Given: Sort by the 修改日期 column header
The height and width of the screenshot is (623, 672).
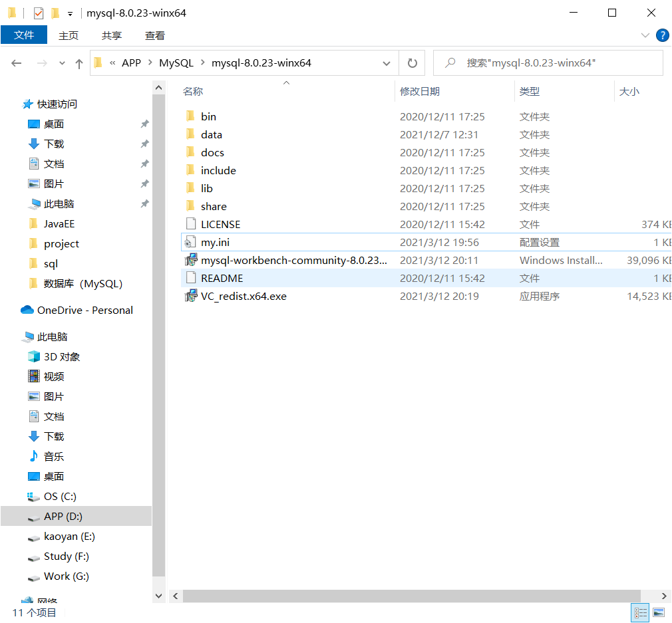Looking at the screenshot, I should (420, 91).
